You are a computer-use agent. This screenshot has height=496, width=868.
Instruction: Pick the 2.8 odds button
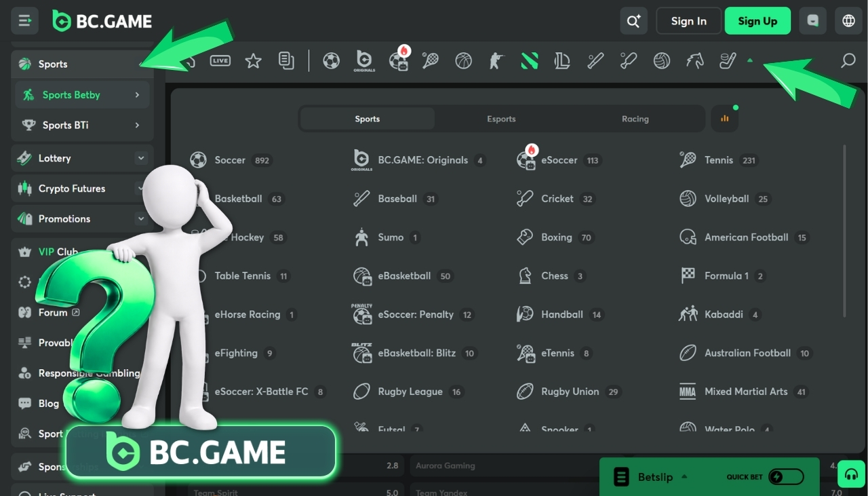[x=392, y=465]
